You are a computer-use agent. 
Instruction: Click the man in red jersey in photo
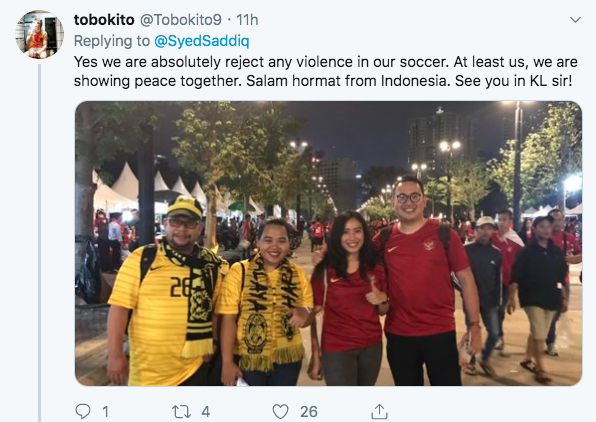(x=422, y=281)
